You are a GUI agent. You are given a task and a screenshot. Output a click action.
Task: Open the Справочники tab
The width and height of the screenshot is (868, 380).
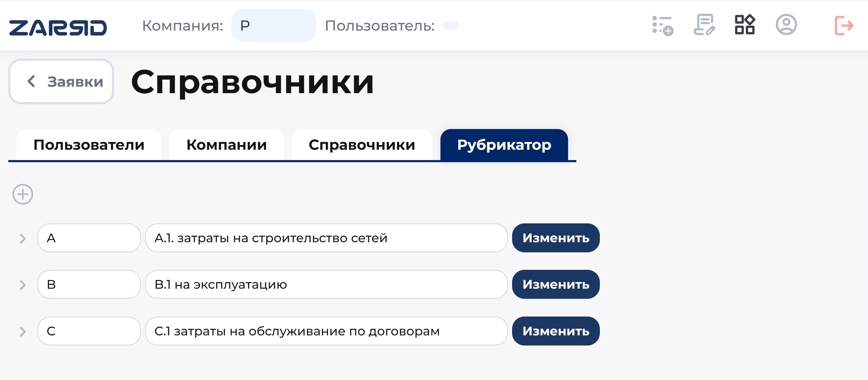coord(362,145)
